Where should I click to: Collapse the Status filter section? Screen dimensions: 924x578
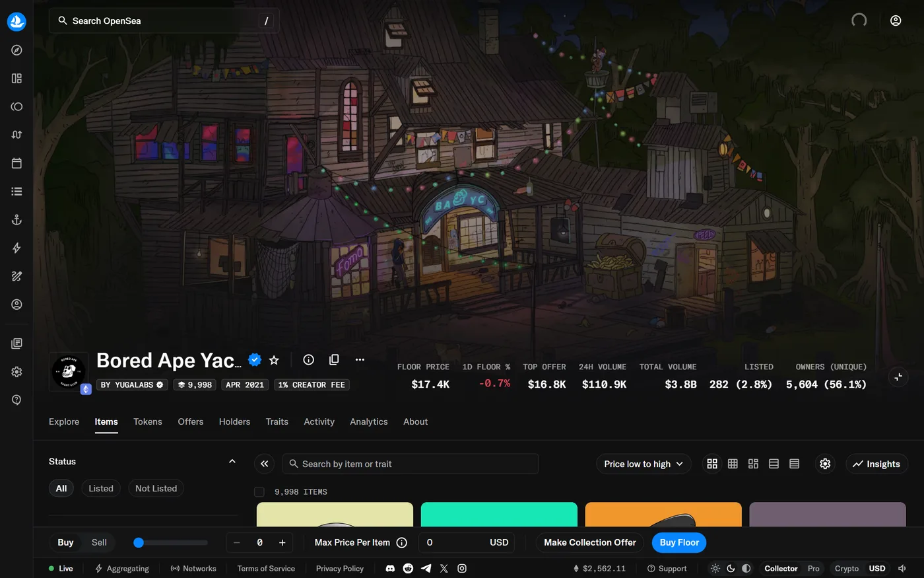[x=232, y=461]
